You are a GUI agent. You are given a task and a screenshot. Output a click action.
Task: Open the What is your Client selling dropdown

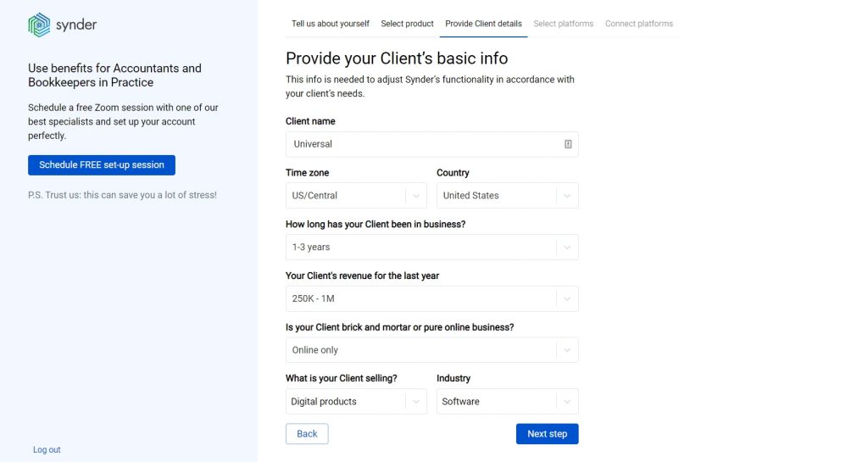click(x=356, y=402)
